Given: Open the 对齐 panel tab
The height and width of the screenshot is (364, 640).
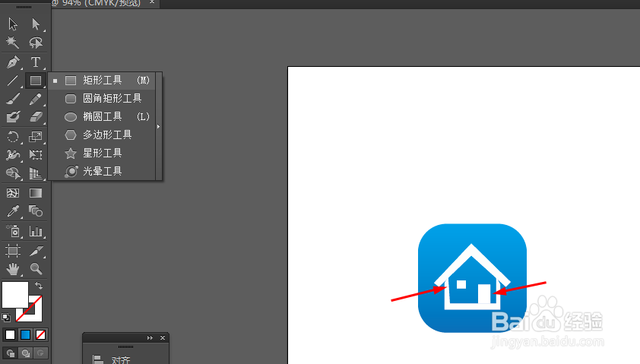Looking at the screenshot, I should tap(120, 359).
